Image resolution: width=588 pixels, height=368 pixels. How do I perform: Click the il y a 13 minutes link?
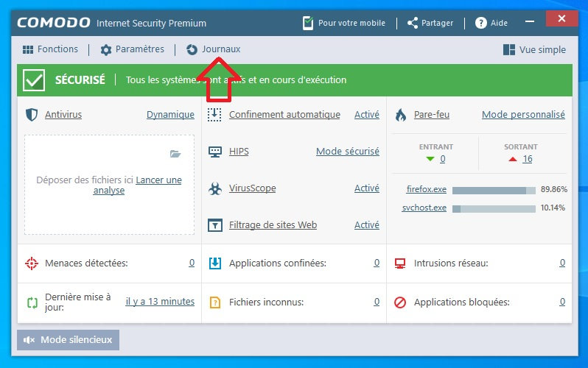(160, 302)
